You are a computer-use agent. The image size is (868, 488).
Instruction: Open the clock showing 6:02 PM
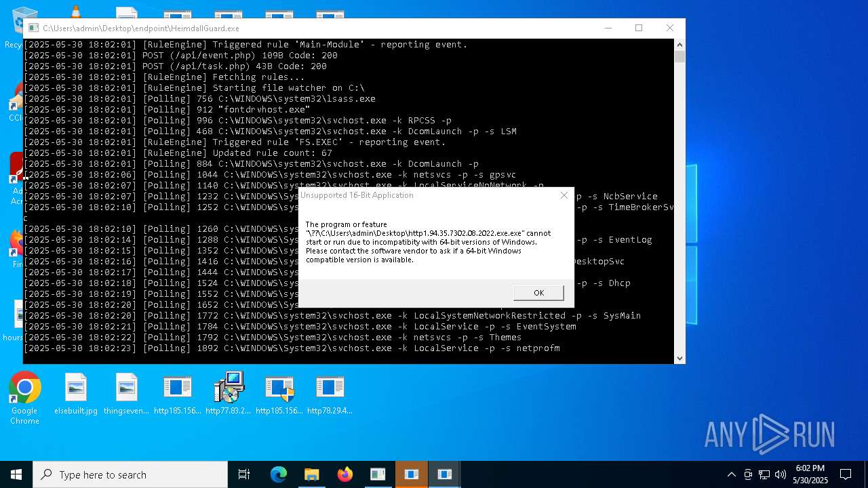pos(810,474)
